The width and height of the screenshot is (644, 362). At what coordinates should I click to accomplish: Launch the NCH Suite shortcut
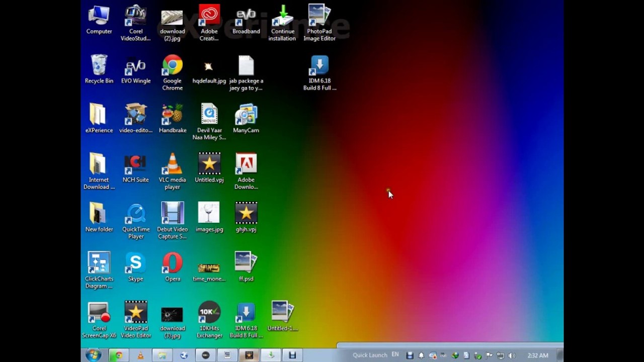click(x=135, y=168)
